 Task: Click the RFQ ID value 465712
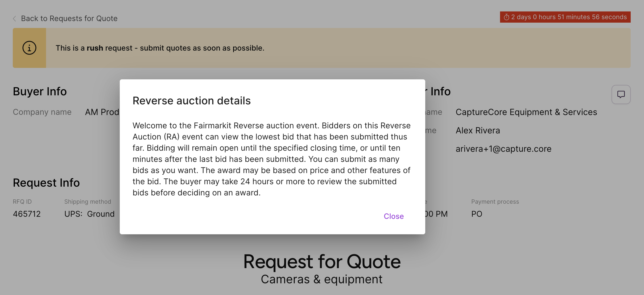(x=27, y=214)
